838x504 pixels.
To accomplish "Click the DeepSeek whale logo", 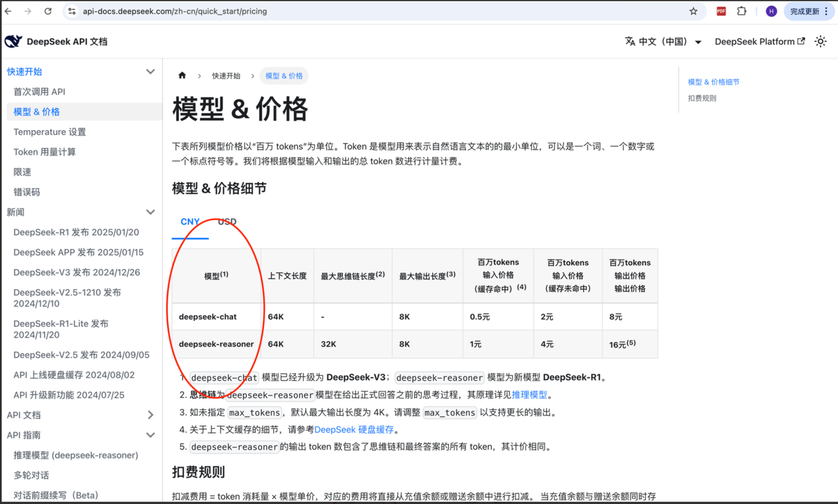I will point(14,41).
